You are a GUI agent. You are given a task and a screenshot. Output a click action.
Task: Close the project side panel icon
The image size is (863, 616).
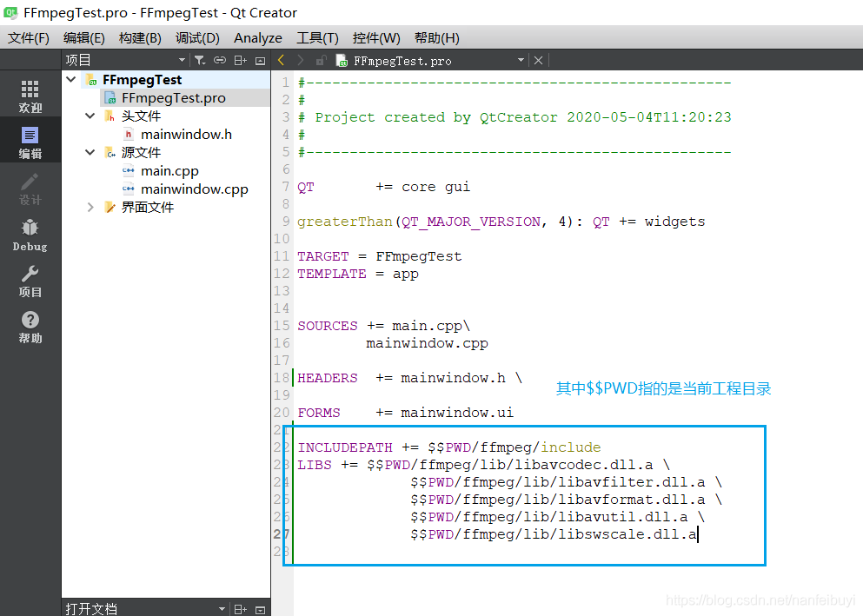click(261, 61)
